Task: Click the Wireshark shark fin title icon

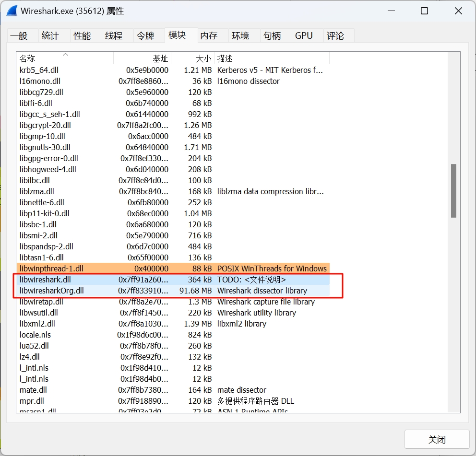Action: [12, 11]
